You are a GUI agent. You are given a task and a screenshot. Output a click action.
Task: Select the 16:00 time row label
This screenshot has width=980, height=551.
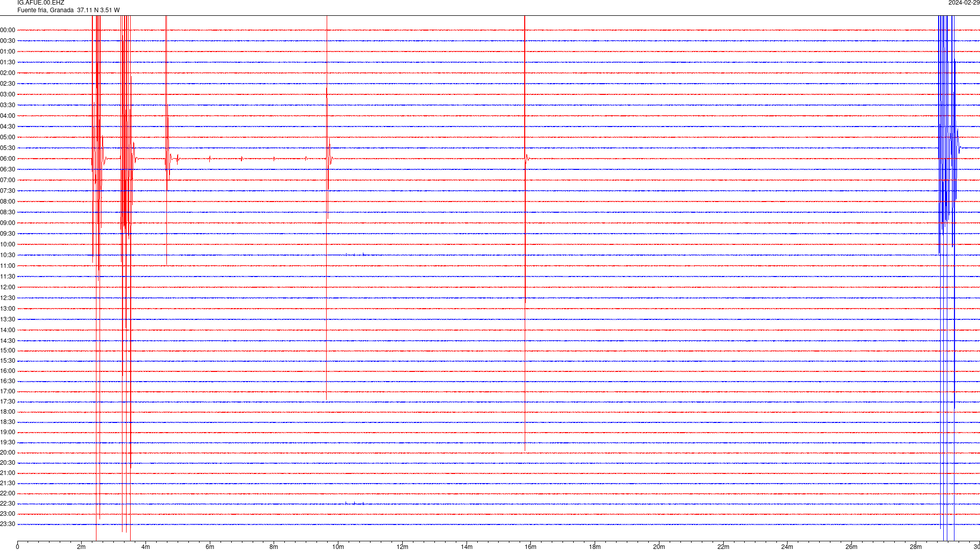[8, 371]
